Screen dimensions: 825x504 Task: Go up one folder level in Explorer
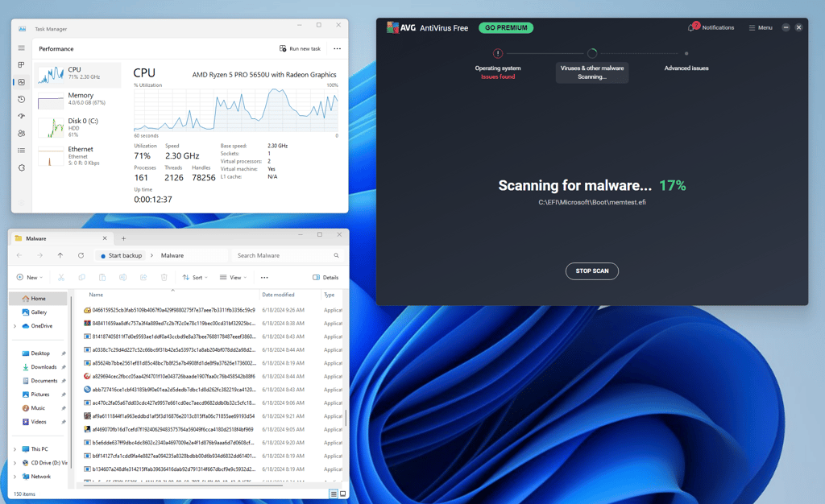coord(60,255)
